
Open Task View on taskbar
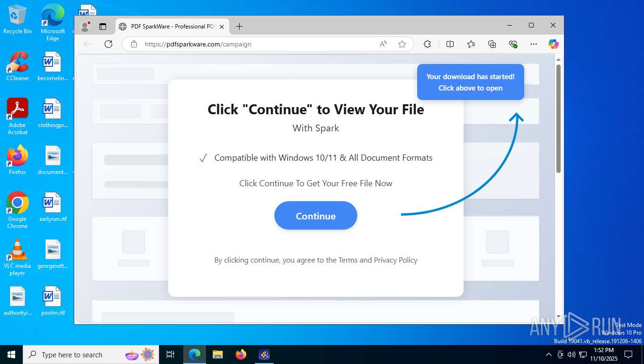pyautogui.click(x=170, y=355)
